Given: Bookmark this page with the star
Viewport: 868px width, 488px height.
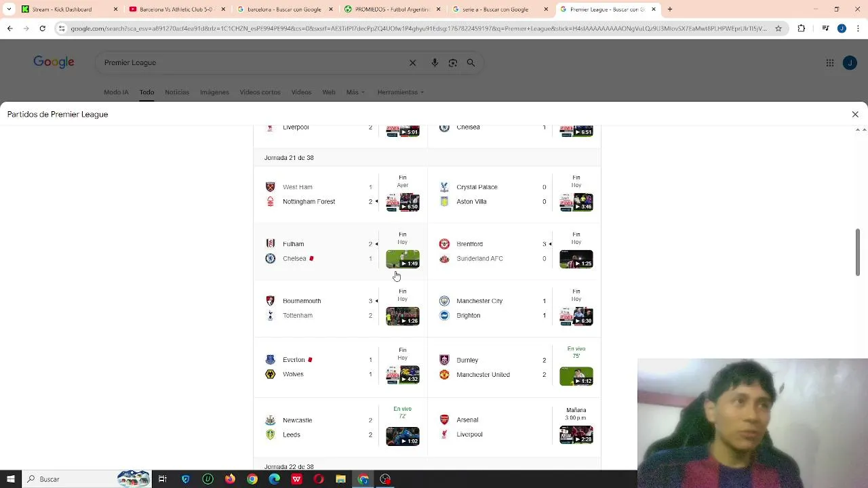Looking at the screenshot, I should coord(778,28).
